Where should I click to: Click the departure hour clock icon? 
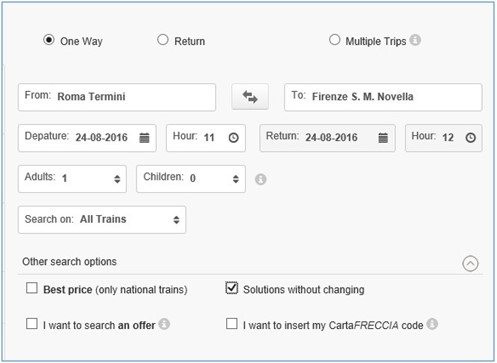coord(234,138)
